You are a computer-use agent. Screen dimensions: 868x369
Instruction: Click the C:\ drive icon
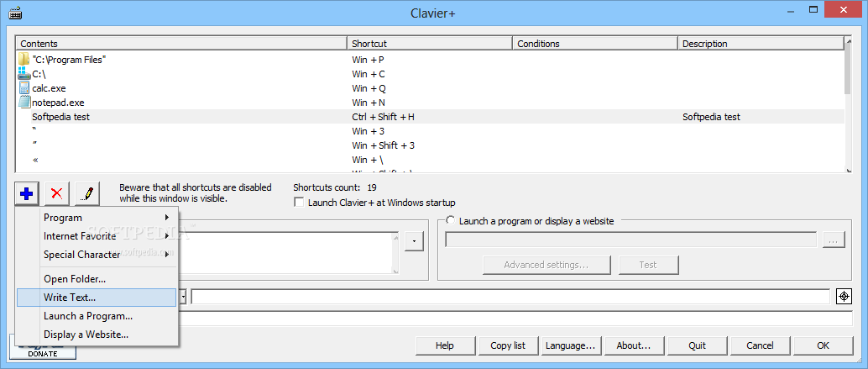click(x=24, y=74)
